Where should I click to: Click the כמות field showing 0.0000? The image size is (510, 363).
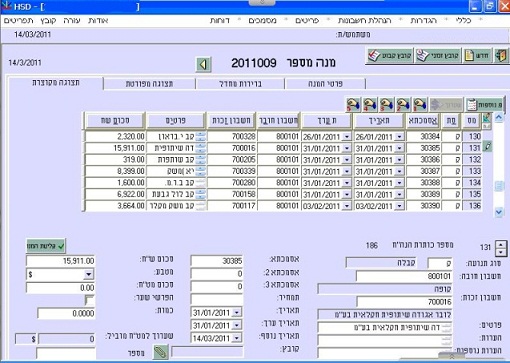point(66,313)
